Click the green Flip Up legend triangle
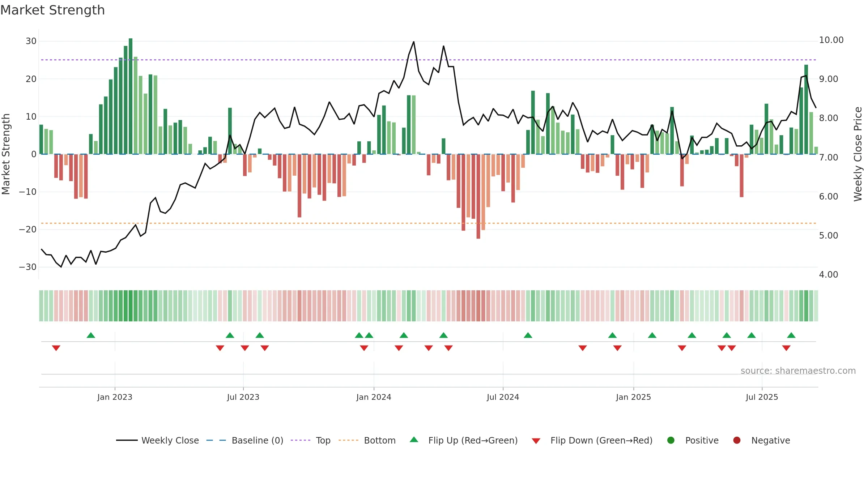This screenshot has width=868, height=488. [x=414, y=440]
